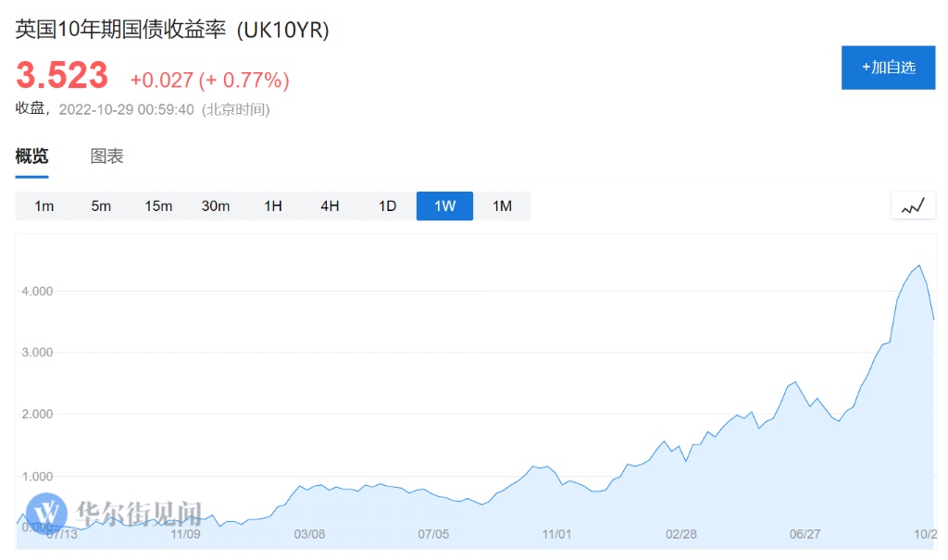This screenshot has height=560, width=948.
Task: Click the chart peak above 4.000
Action: 918,266
